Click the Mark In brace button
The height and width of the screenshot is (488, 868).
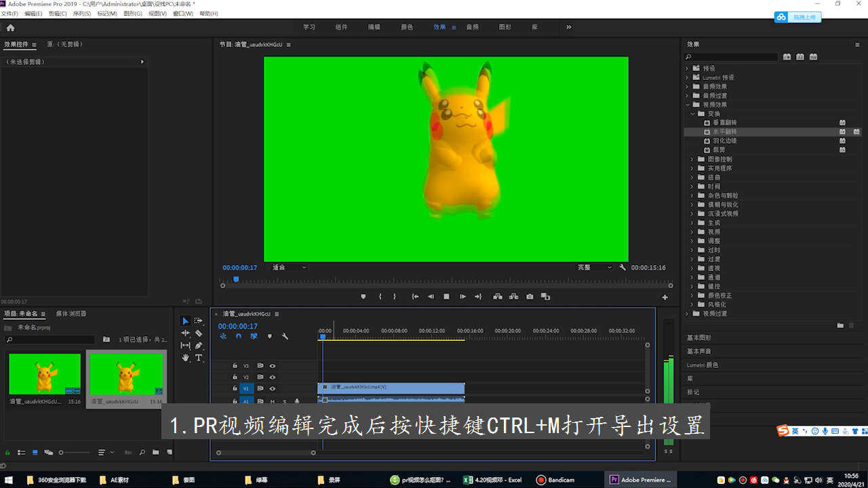pyautogui.click(x=380, y=297)
